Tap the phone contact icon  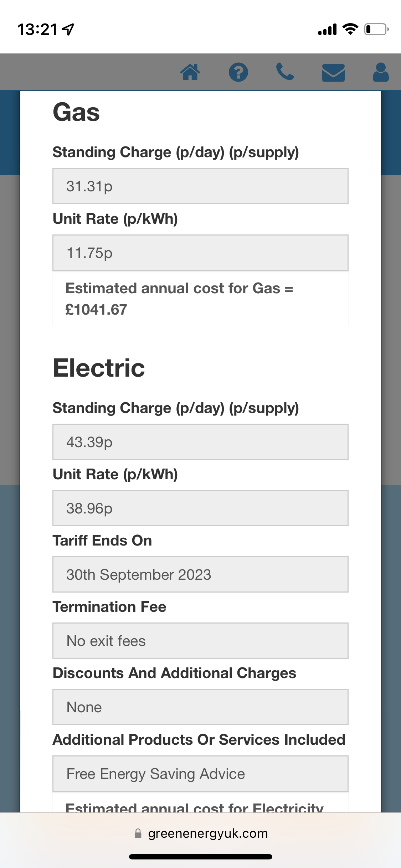[285, 72]
